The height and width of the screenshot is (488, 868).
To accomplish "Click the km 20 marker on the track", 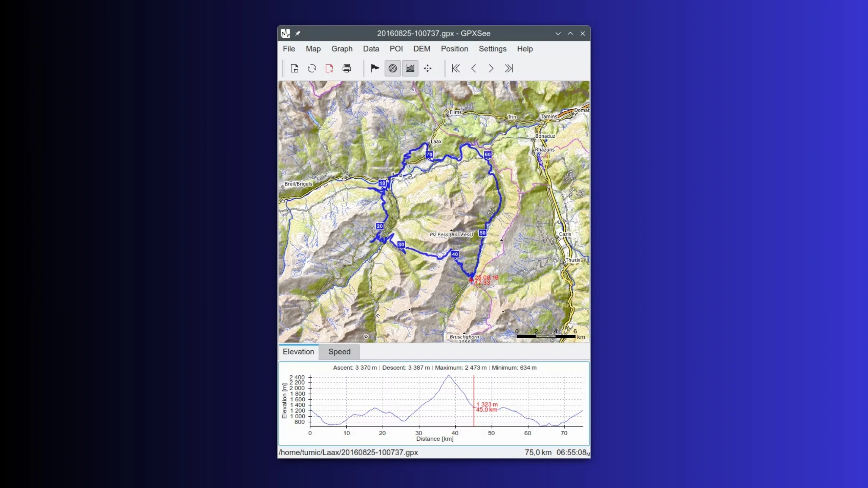I will pos(380,226).
